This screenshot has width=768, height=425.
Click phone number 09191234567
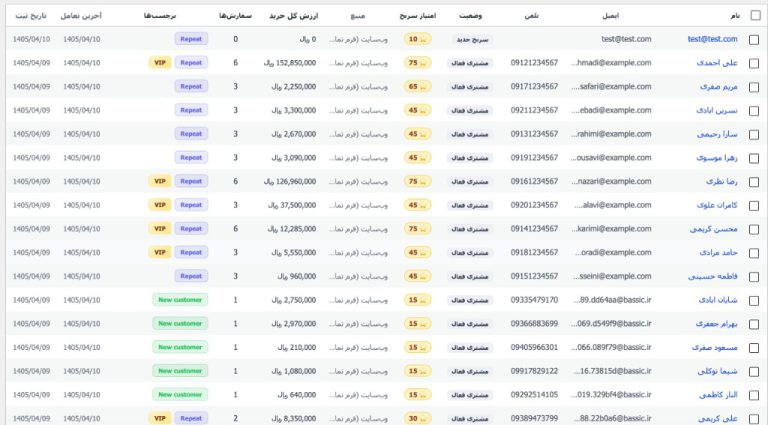pos(534,158)
